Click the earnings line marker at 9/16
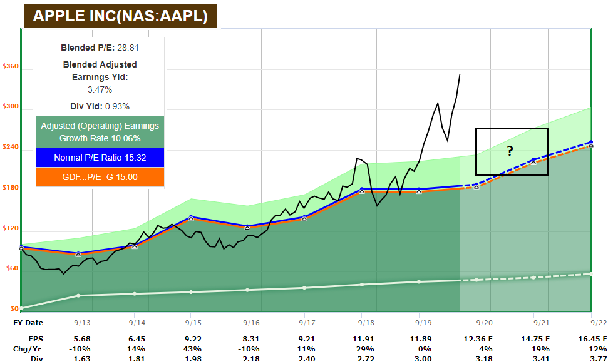613x364 pixels. (x=247, y=227)
